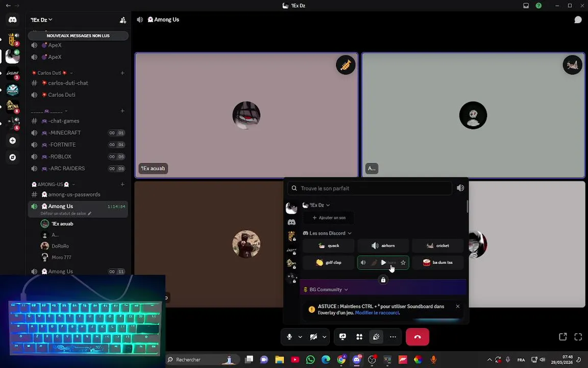Open the server icon with badge 8
This screenshot has height=368, width=588.
(x=12, y=106)
